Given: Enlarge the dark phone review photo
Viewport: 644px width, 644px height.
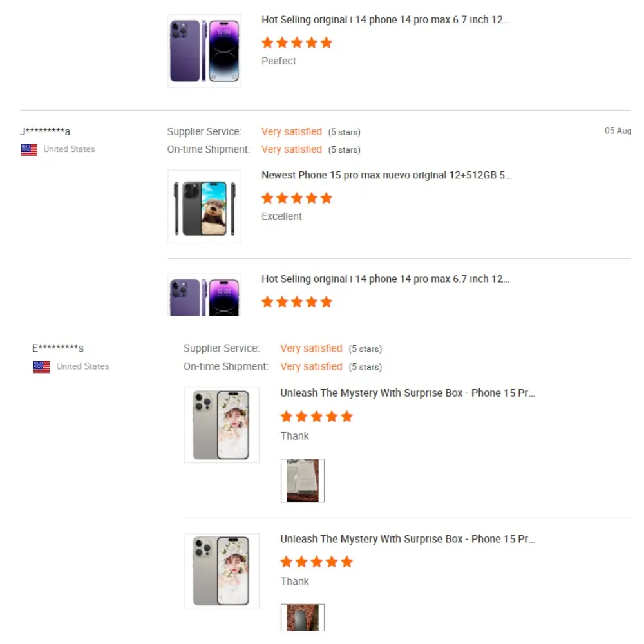Looking at the screenshot, I should (303, 618).
